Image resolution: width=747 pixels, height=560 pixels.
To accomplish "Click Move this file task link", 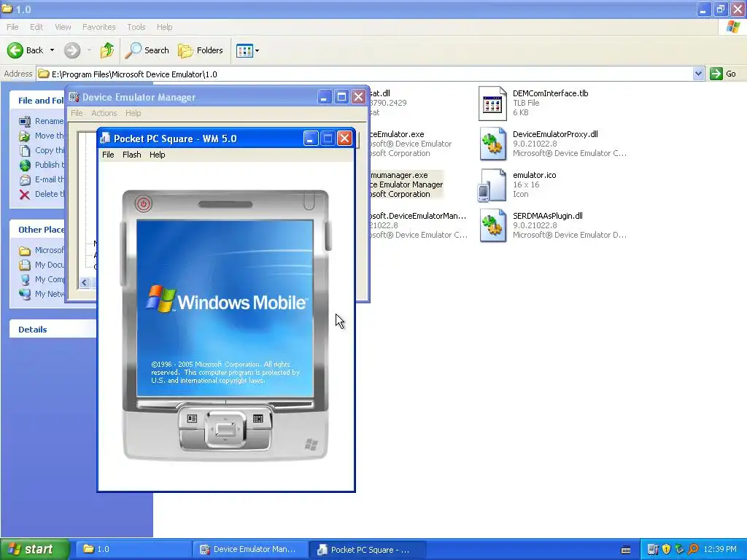I will pos(49,136).
